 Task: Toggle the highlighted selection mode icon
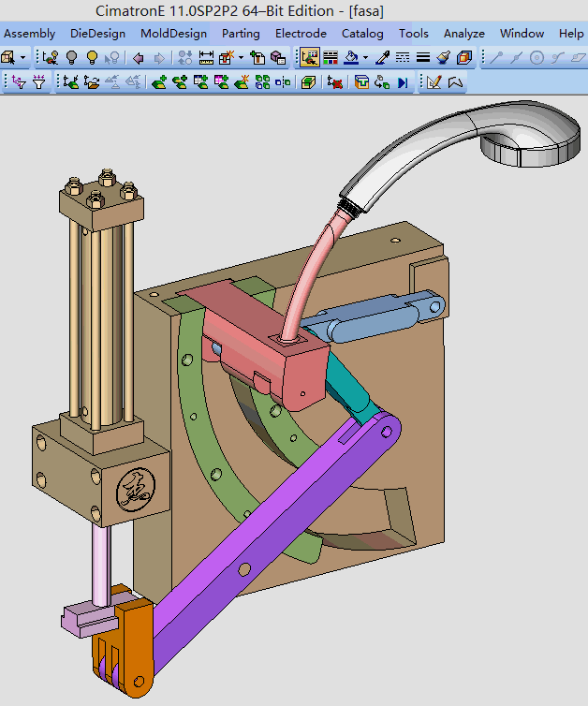coord(310,58)
